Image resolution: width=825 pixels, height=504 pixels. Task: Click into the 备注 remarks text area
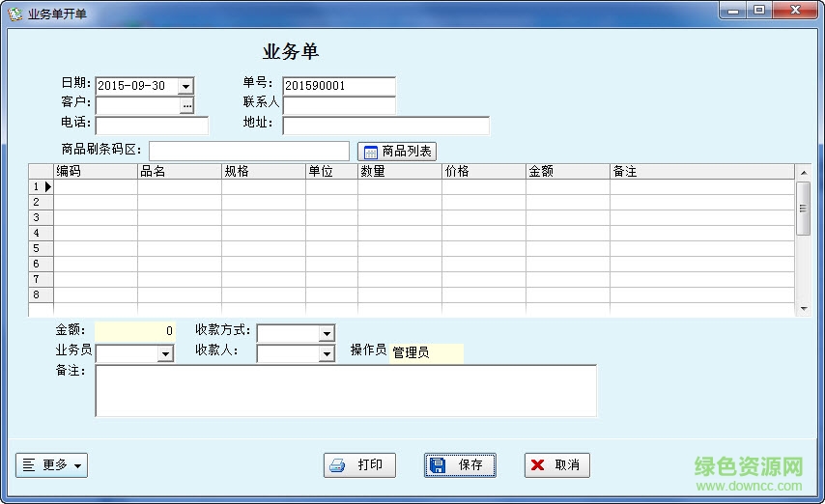(346, 391)
